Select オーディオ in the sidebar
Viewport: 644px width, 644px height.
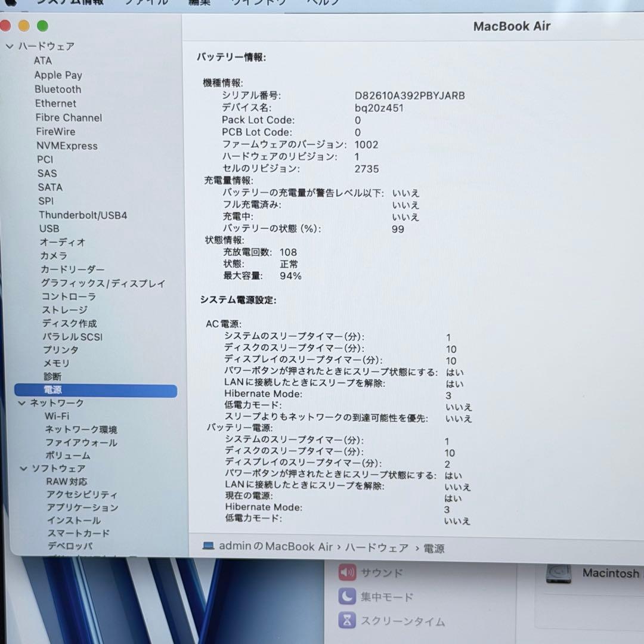coord(63,242)
